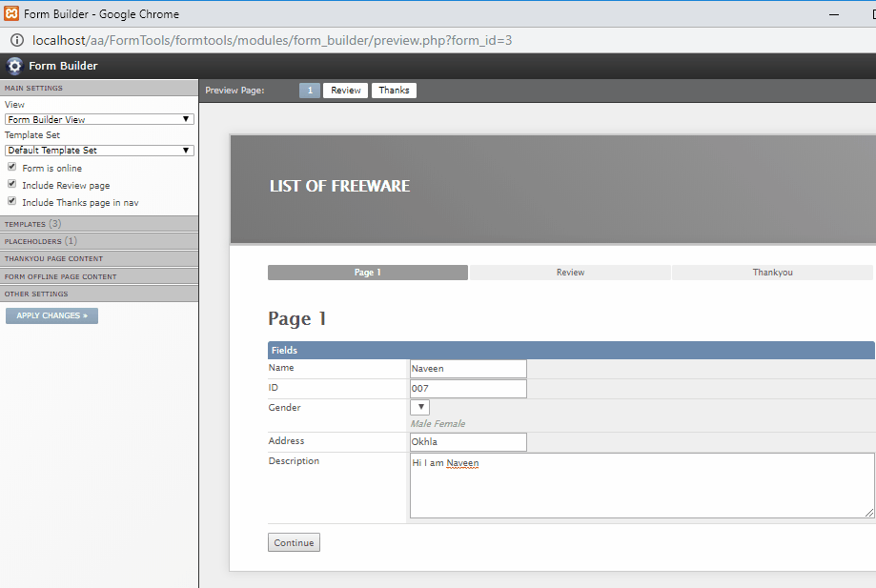Minimize the Chrome window
Viewport: 876px width, 588px height.
(834, 14)
